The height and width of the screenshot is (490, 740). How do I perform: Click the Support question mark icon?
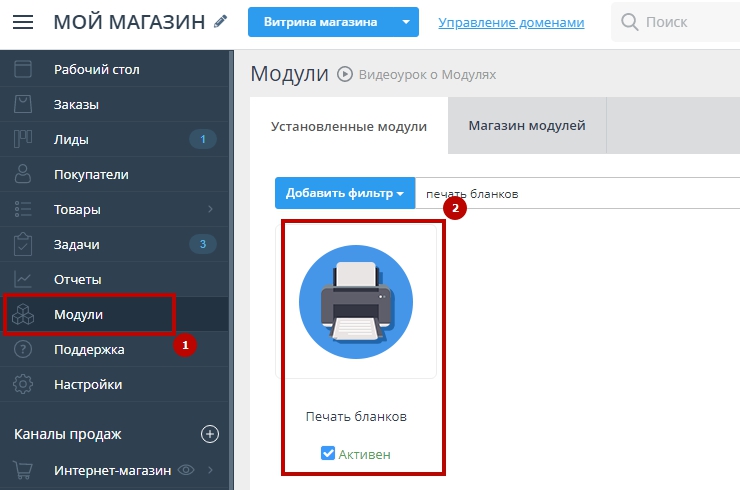click(x=24, y=350)
